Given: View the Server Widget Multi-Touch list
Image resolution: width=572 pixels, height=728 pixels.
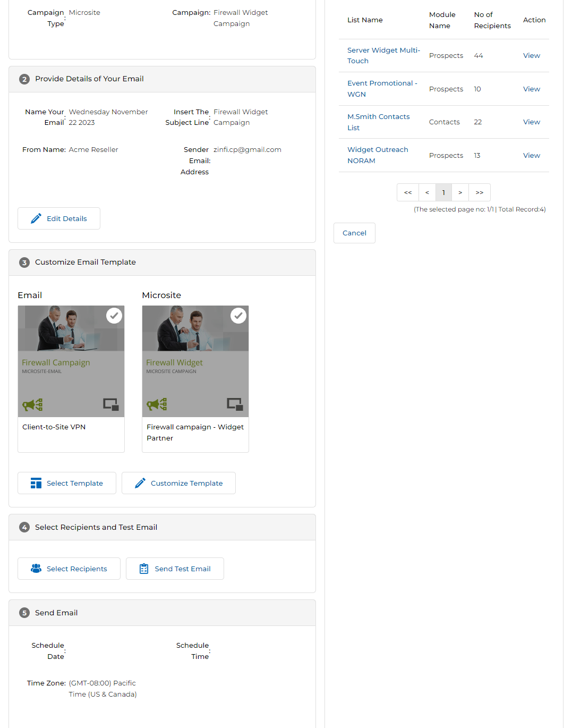Looking at the screenshot, I should tap(532, 55).
